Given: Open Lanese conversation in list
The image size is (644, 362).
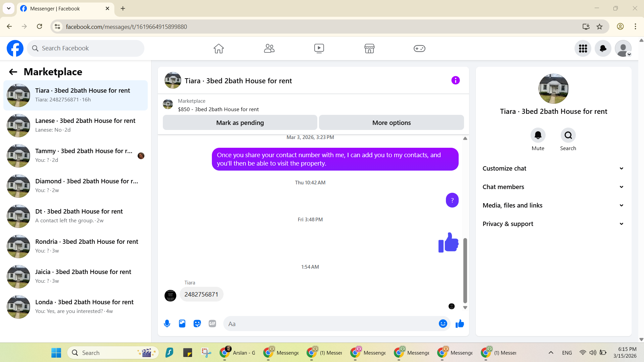Looking at the screenshot, I should pos(76,126).
